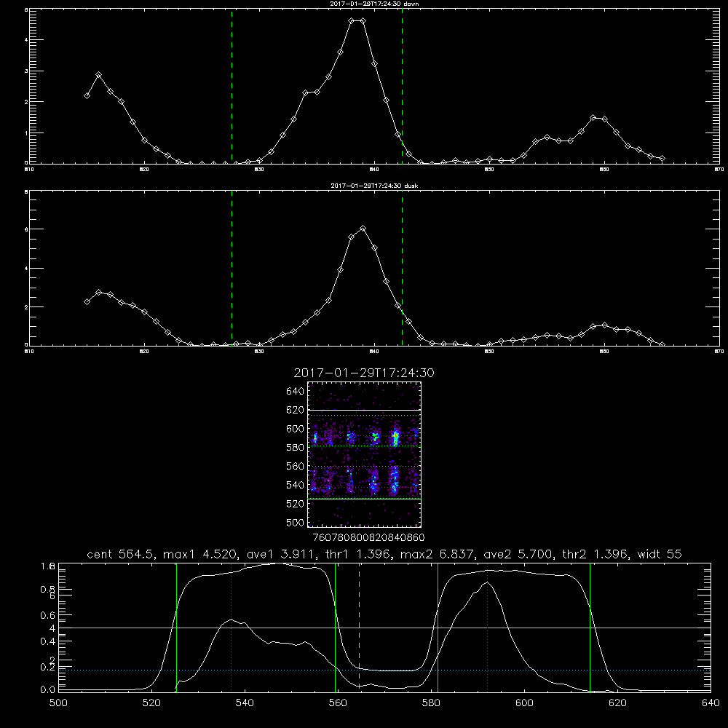
Task: Click the '580' y-axis label beside the spectral image
Action: click(x=296, y=448)
